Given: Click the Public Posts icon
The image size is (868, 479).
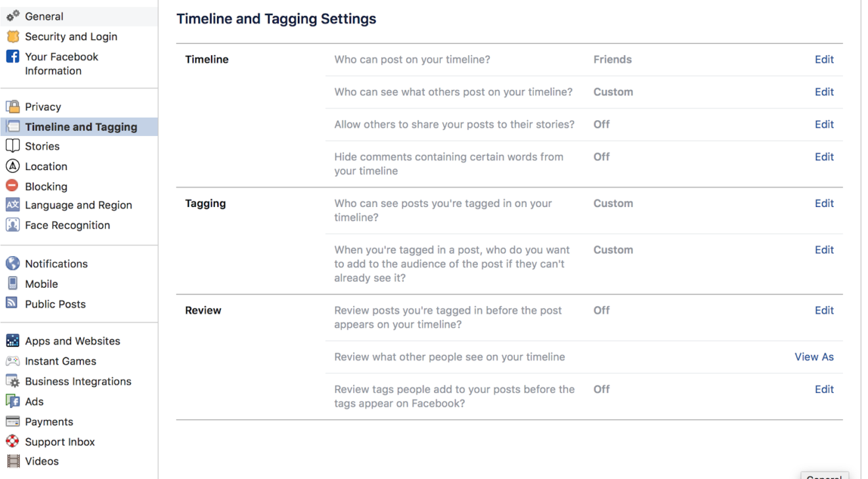Looking at the screenshot, I should click(14, 304).
